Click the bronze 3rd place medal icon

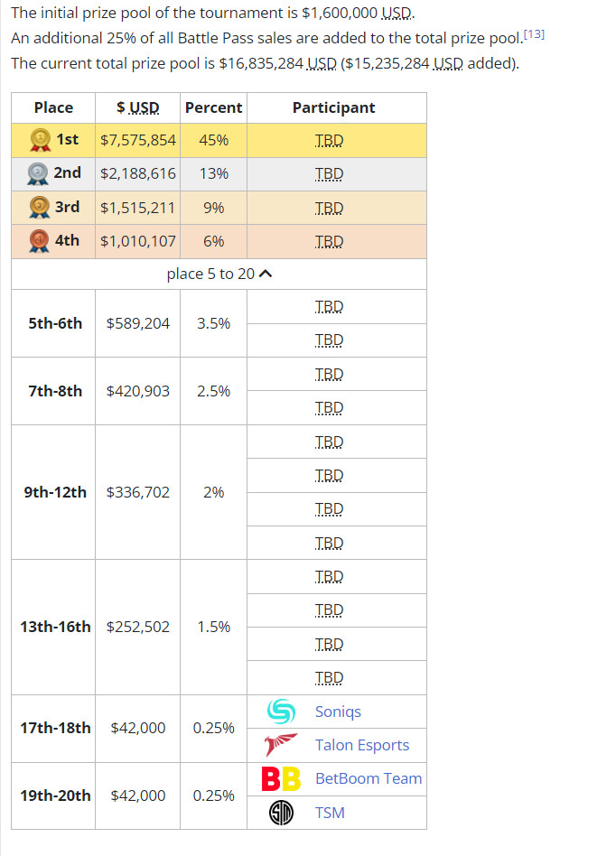point(39,208)
